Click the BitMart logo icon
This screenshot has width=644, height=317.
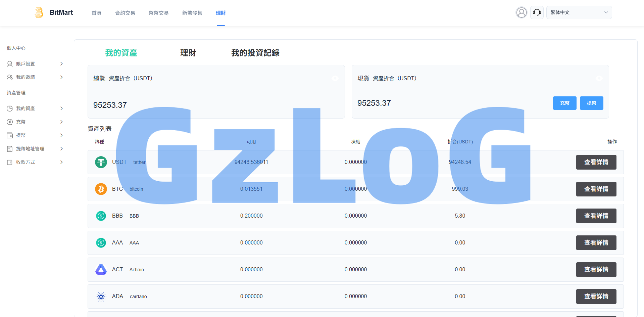click(x=39, y=12)
